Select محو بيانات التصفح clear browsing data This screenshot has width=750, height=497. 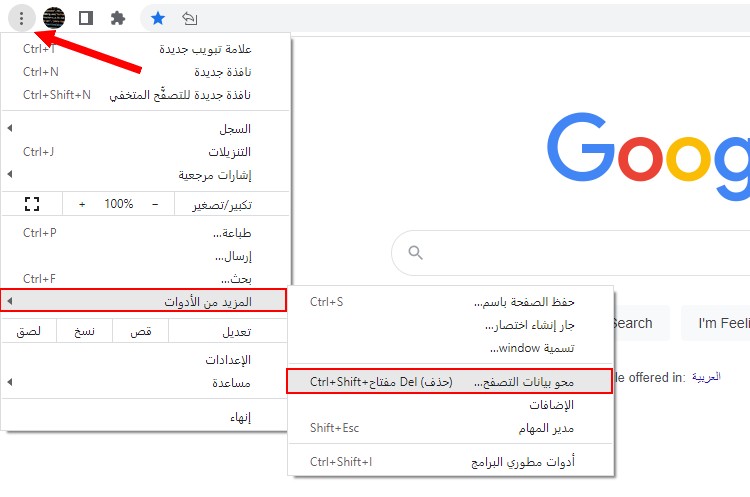[x=449, y=381]
